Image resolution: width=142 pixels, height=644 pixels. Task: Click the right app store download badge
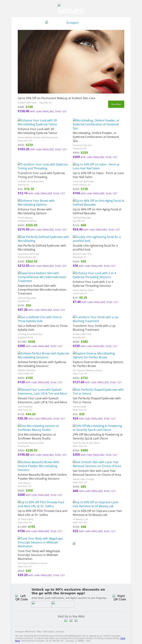pyautogui.click(x=63, y=604)
